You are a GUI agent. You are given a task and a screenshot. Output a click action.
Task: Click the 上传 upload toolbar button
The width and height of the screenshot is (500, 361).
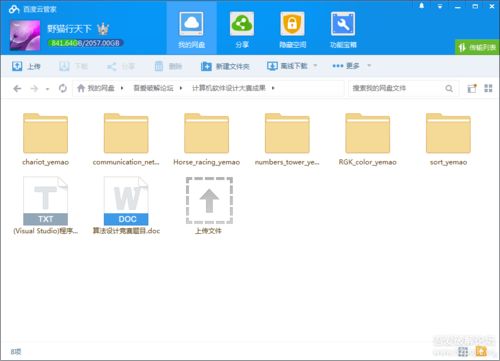click(26, 66)
